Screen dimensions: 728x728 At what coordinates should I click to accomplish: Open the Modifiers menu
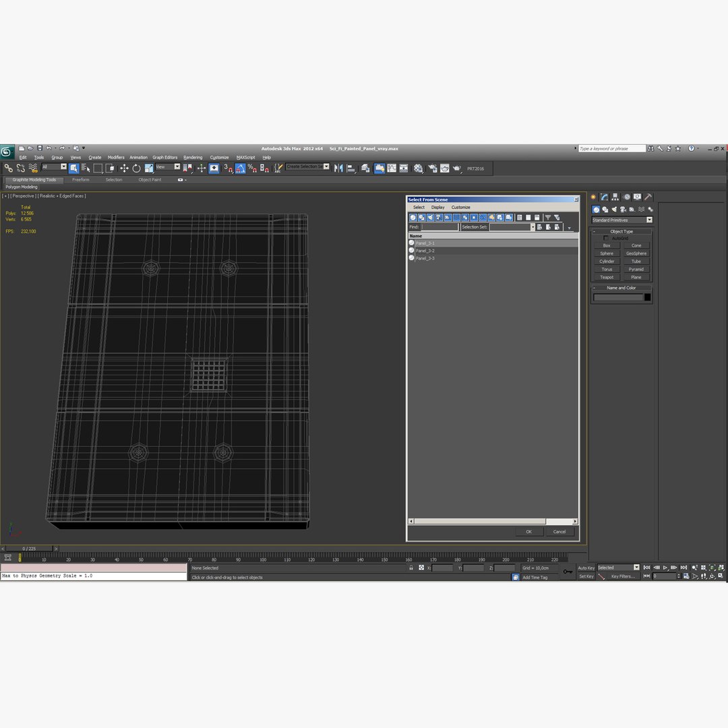click(116, 157)
